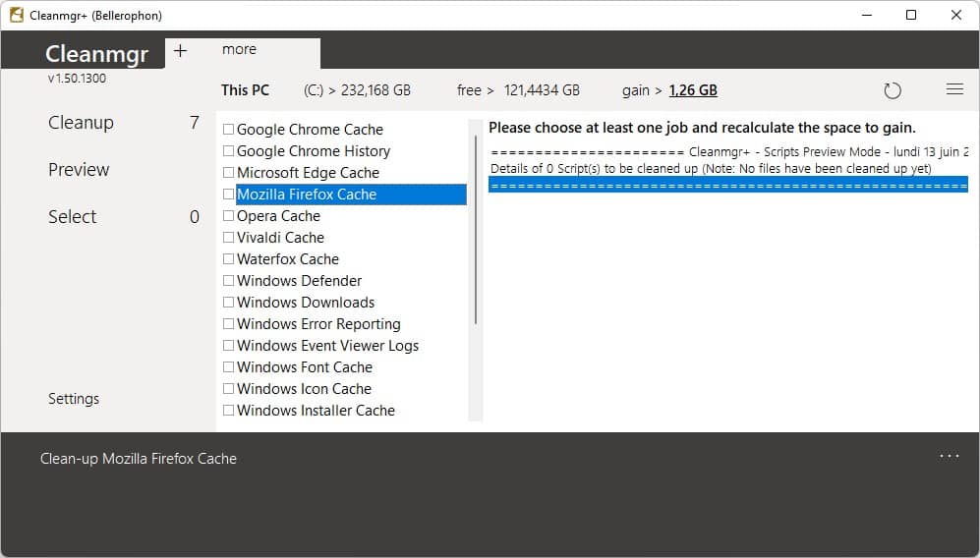This screenshot has height=558, width=980.
Task: Tick the Windows Installer Cache checkbox
Action: pos(228,411)
